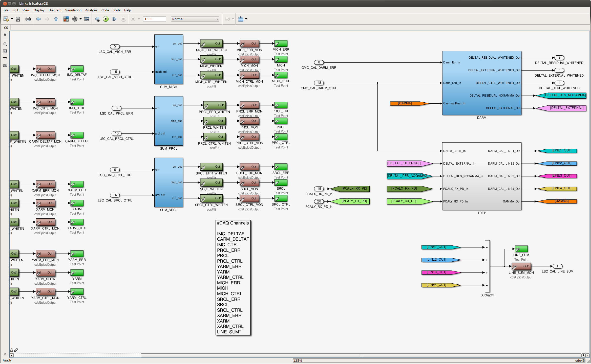Go up to parent with up arrow
The image size is (591, 364).
(56, 19)
